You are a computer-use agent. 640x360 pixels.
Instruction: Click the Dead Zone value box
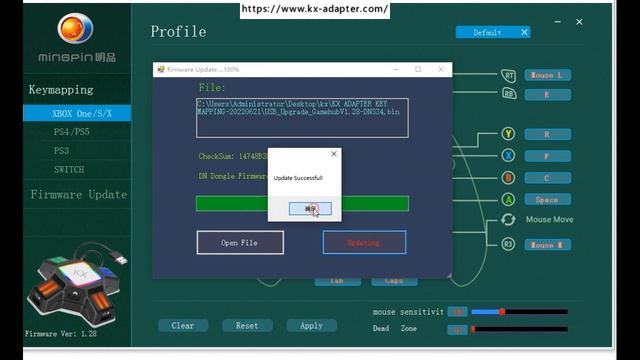click(x=457, y=329)
